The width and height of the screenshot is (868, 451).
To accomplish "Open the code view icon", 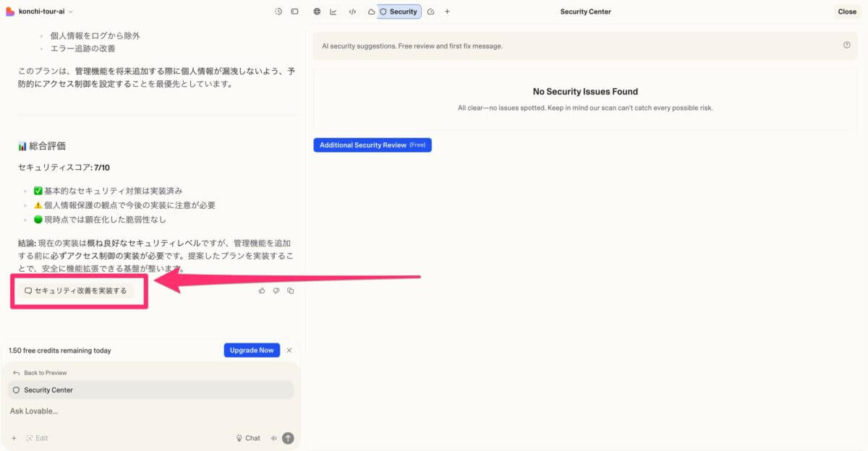I will coord(352,12).
